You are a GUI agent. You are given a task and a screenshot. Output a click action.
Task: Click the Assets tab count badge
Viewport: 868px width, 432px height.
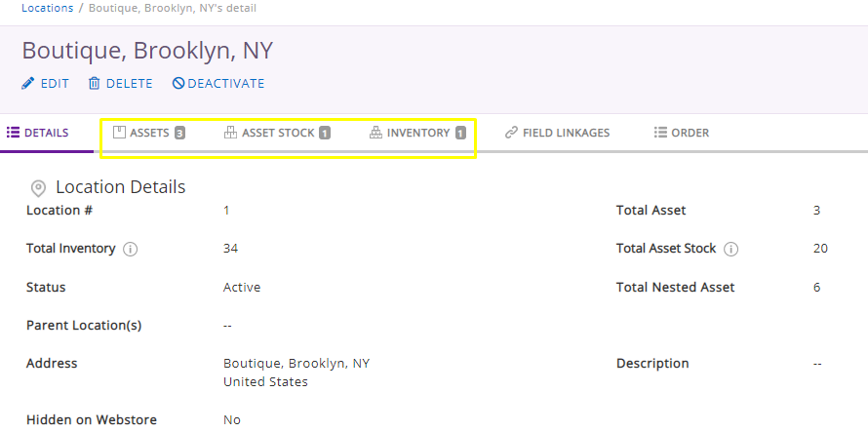point(179,133)
